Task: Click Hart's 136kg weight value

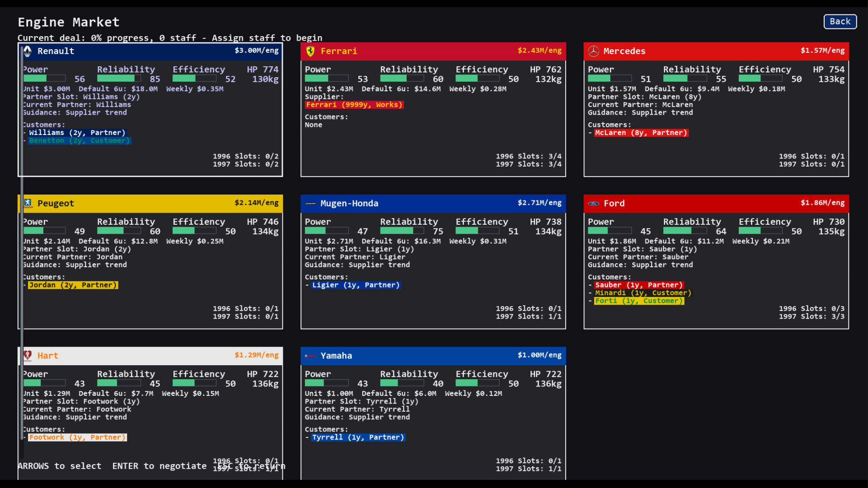Action: (x=265, y=384)
